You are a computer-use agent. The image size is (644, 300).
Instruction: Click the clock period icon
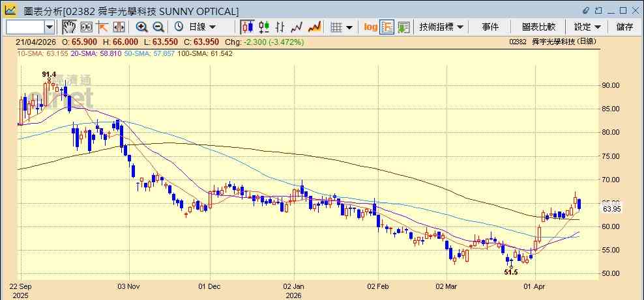pyautogui.click(x=179, y=27)
